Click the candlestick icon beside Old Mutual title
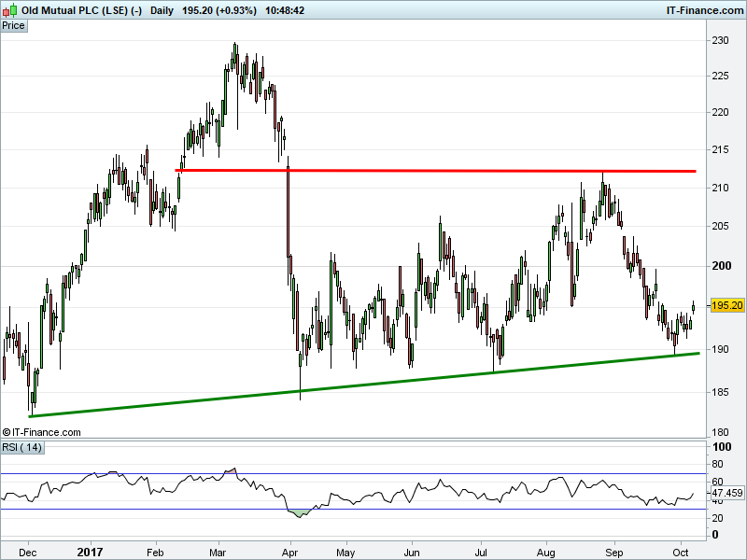747x560 pixels. 9,10
